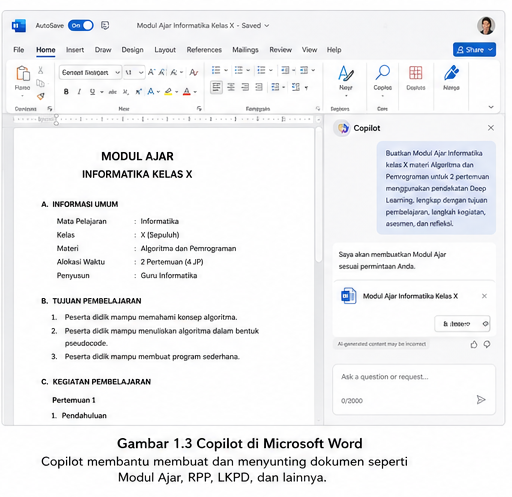
Task: Click the insert button under document card
Action: point(462,324)
